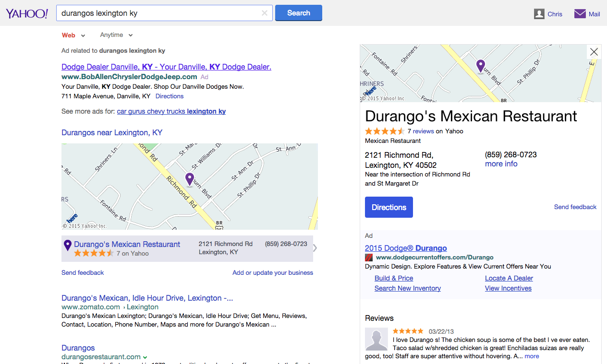Image resolution: width=607 pixels, height=364 pixels.
Task: Click the star rating in the right panel
Action: pyautogui.click(x=385, y=131)
